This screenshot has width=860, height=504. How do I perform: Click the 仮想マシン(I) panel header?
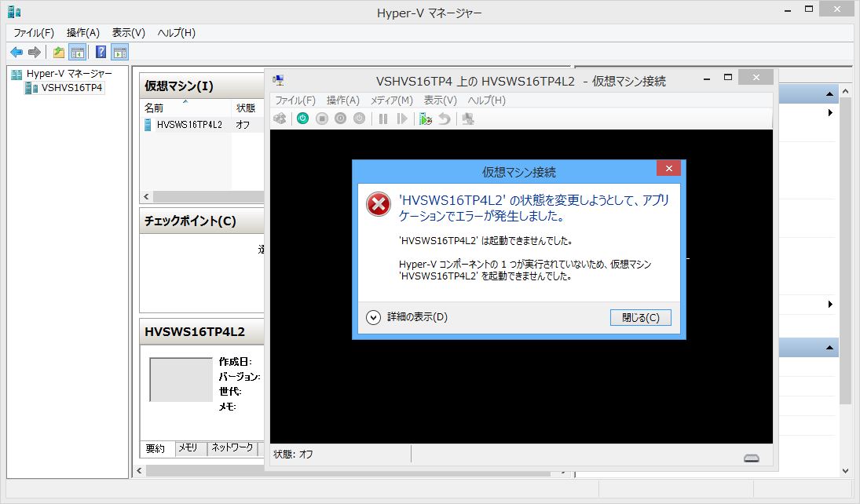coord(202,86)
